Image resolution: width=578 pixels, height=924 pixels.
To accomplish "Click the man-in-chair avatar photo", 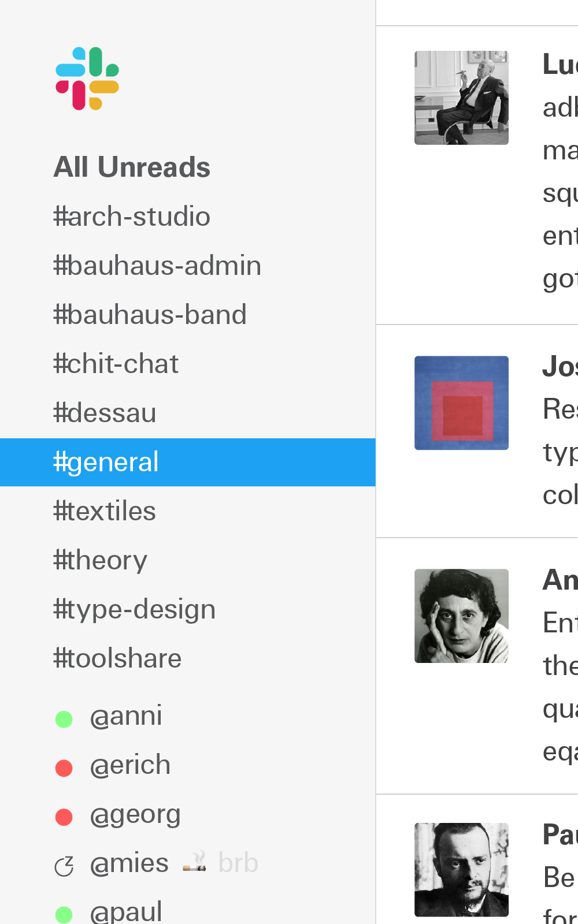I will click(461, 98).
